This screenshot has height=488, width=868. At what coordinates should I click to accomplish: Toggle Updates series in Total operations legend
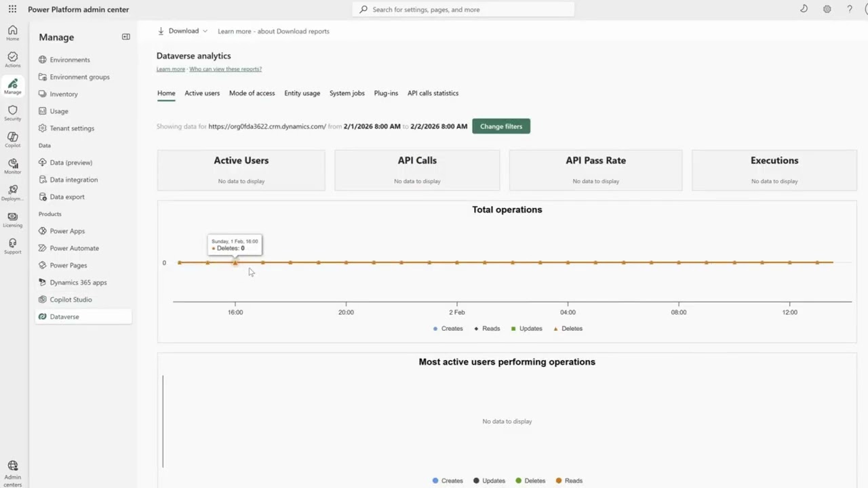click(x=526, y=329)
